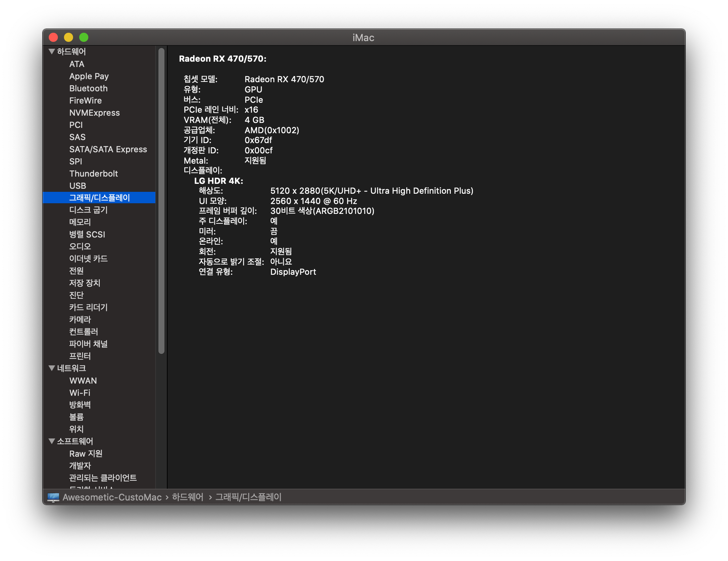The height and width of the screenshot is (561, 728).
Task: Click the 소프트웨어 category label
Action: coord(75,441)
